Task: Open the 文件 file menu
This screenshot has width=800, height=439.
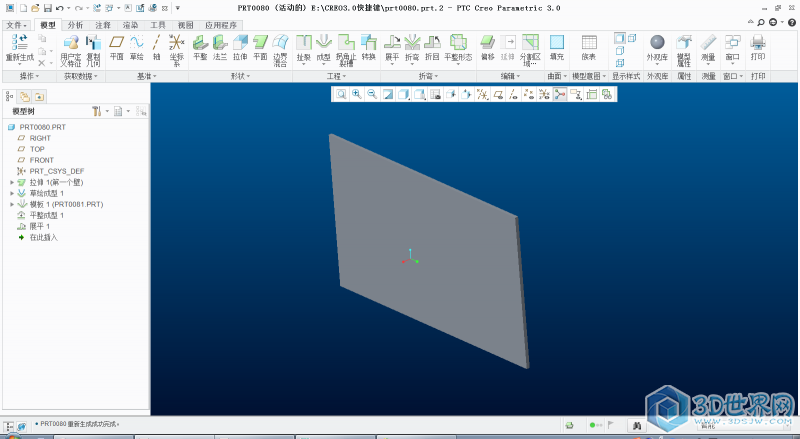Action: [x=16, y=25]
